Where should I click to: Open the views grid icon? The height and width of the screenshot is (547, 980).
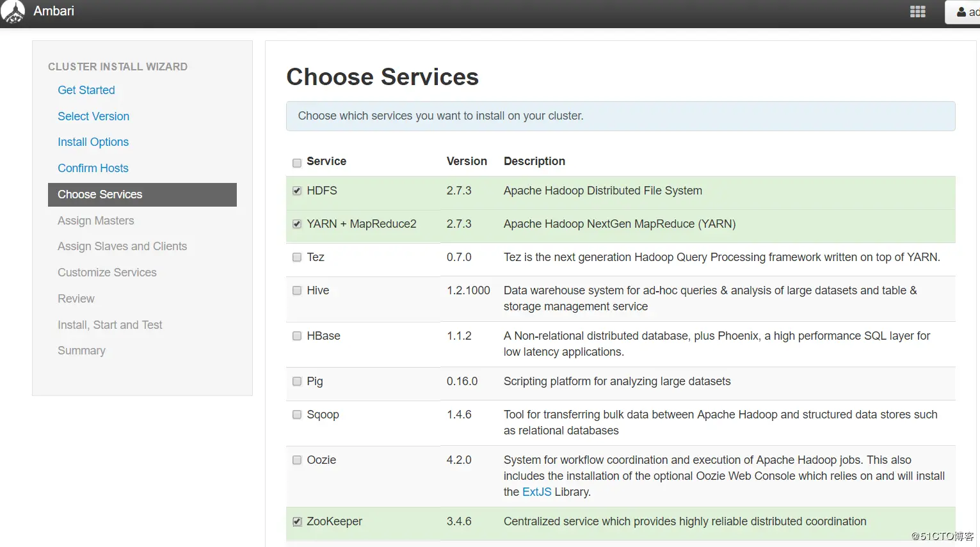click(x=917, y=12)
